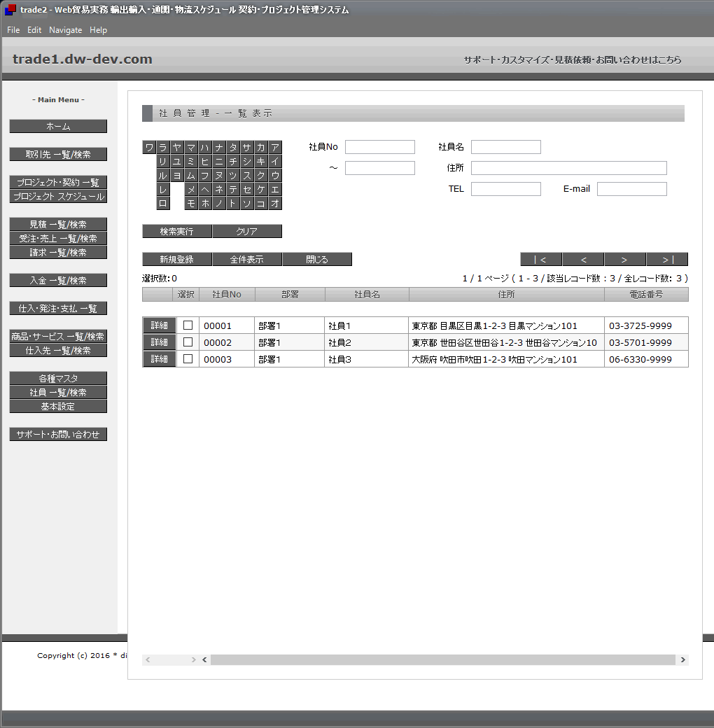
Task: Filter by kana ナ key
Action: 219,147
